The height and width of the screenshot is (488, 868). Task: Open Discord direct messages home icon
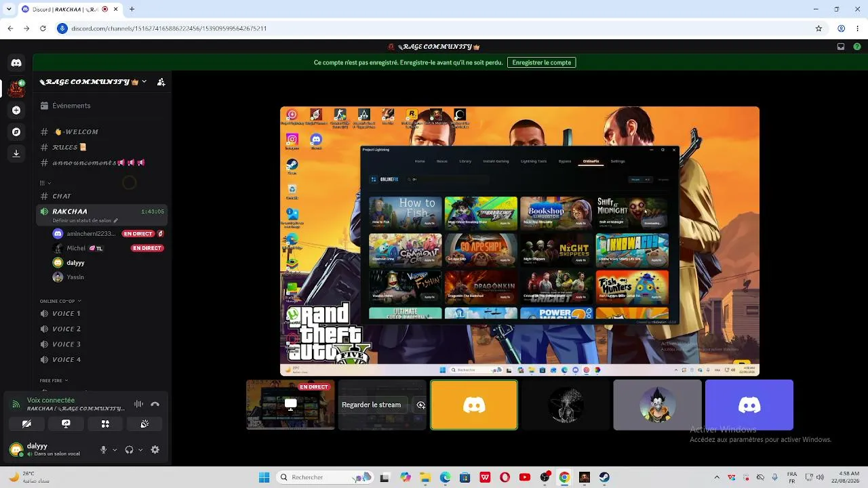coord(16,63)
